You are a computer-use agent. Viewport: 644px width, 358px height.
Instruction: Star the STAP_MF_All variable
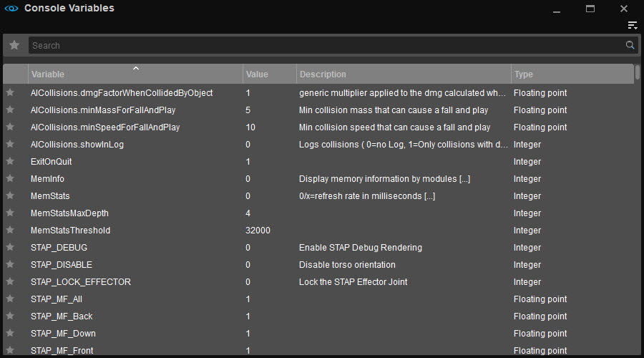tap(10, 299)
